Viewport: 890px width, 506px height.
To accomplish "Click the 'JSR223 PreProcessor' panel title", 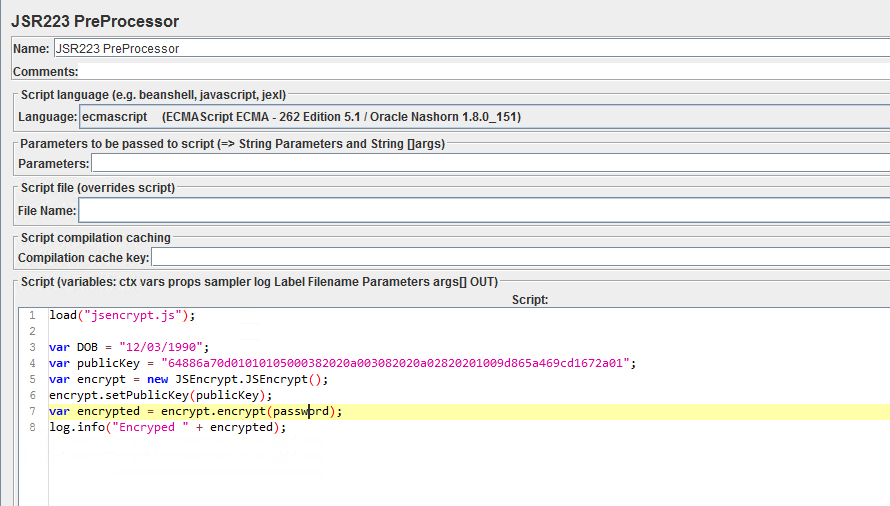I will [95, 21].
